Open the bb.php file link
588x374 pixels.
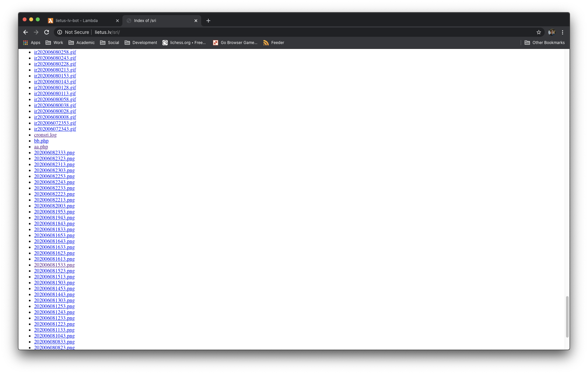tap(41, 141)
